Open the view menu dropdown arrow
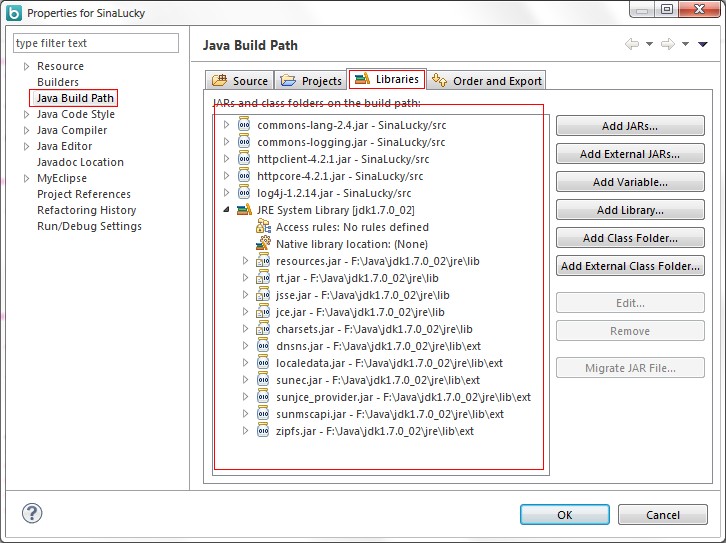The image size is (726, 543). [703, 45]
